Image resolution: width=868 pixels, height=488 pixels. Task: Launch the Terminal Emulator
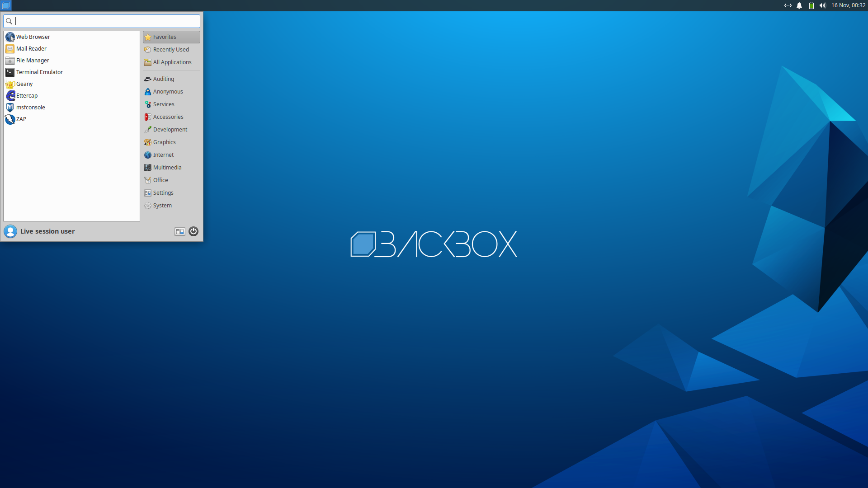(x=39, y=72)
